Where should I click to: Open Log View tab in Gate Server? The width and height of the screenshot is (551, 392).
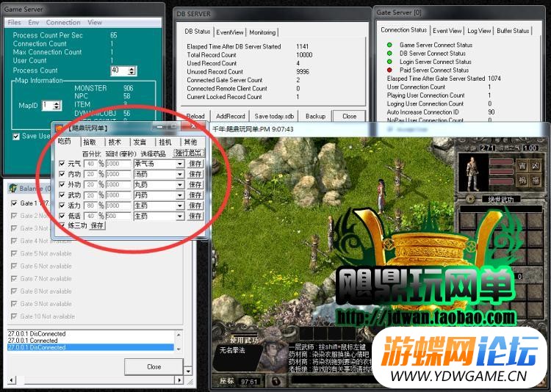[x=479, y=31]
